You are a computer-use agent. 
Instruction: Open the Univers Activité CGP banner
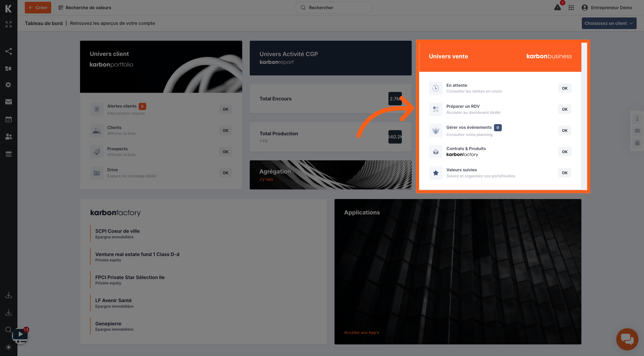pyautogui.click(x=330, y=58)
